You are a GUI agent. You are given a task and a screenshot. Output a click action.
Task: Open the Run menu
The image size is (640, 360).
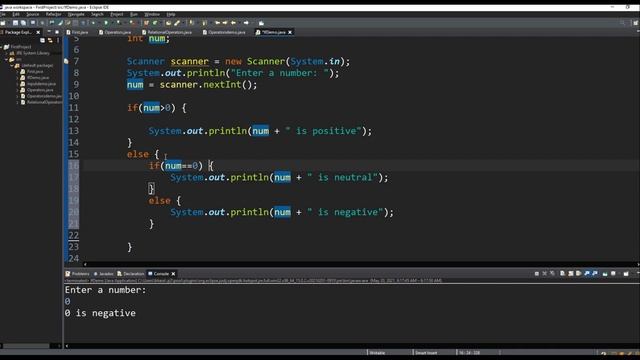[x=134, y=14]
